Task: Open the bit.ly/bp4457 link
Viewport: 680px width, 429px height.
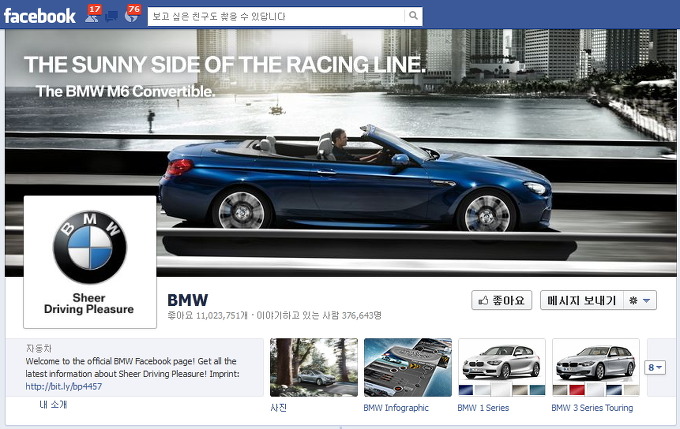Action: [64, 386]
